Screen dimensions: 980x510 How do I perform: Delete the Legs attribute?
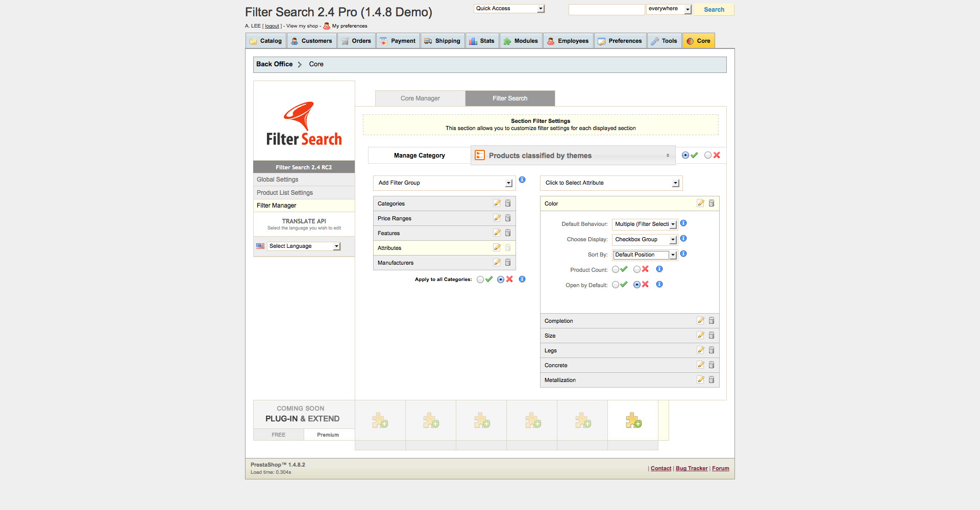(712, 350)
